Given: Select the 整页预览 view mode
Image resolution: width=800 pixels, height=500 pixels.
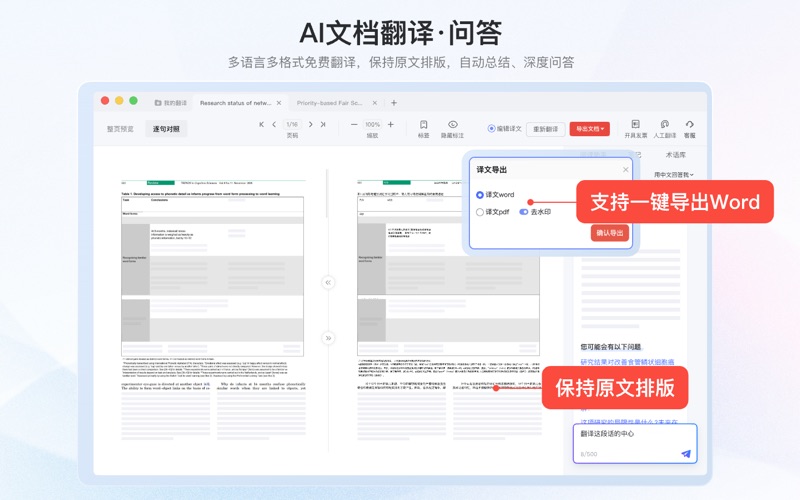Looking at the screenshot, I should click(120, 129).
